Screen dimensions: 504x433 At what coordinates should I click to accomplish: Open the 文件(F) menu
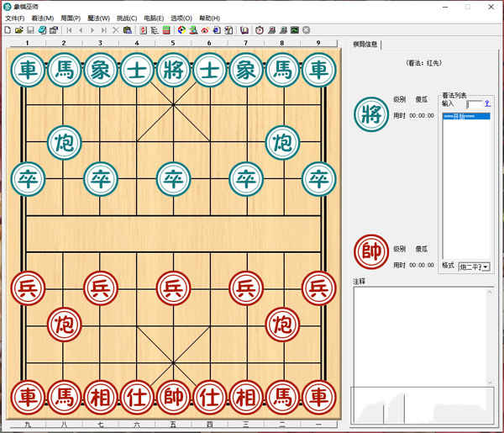tap(15, 18)
